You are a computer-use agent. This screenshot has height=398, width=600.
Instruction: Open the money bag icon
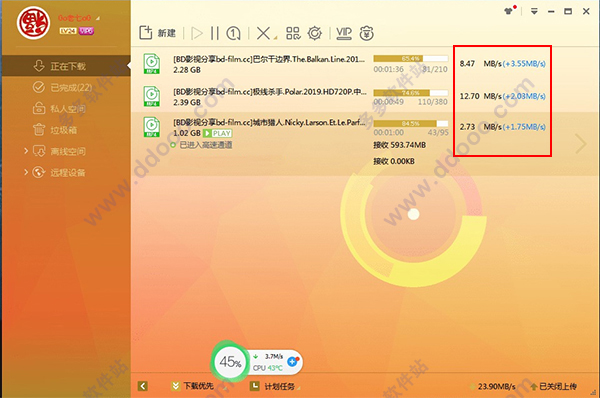click(x=367, y=33)
